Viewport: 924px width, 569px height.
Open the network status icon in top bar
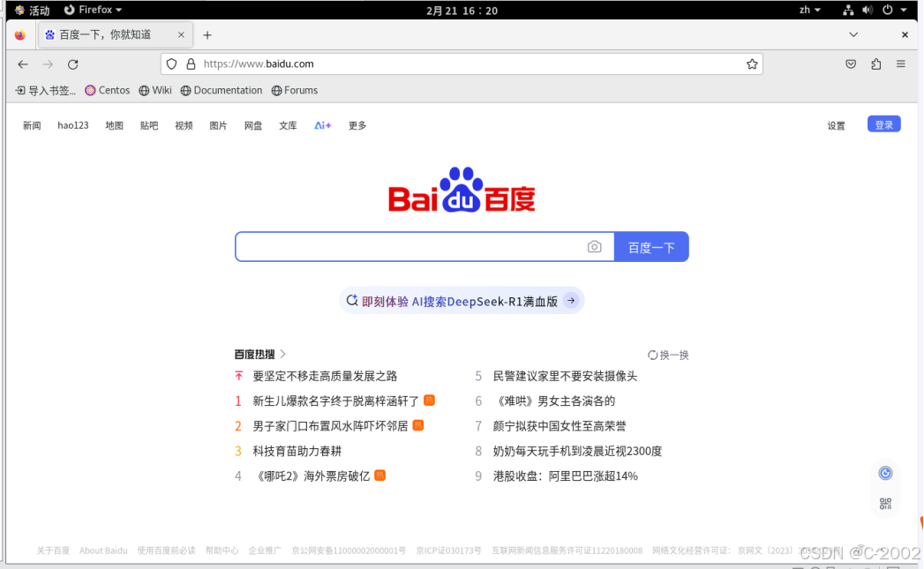[848, 10]
